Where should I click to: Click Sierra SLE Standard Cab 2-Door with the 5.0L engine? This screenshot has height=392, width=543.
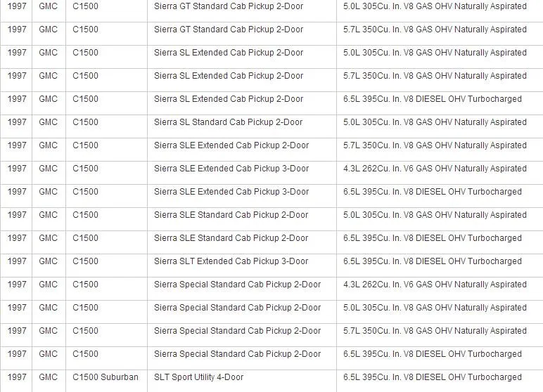231,215
